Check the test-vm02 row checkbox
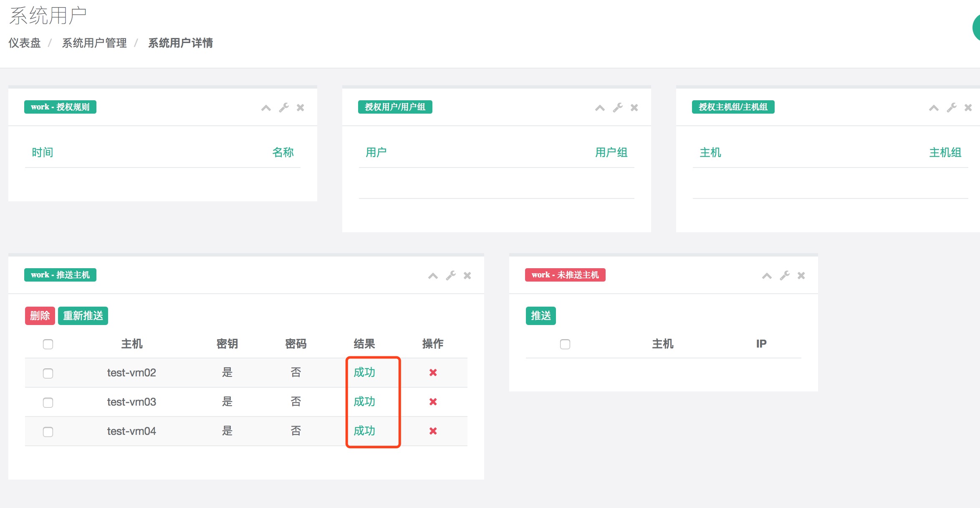980x508 pixels. 48,373
